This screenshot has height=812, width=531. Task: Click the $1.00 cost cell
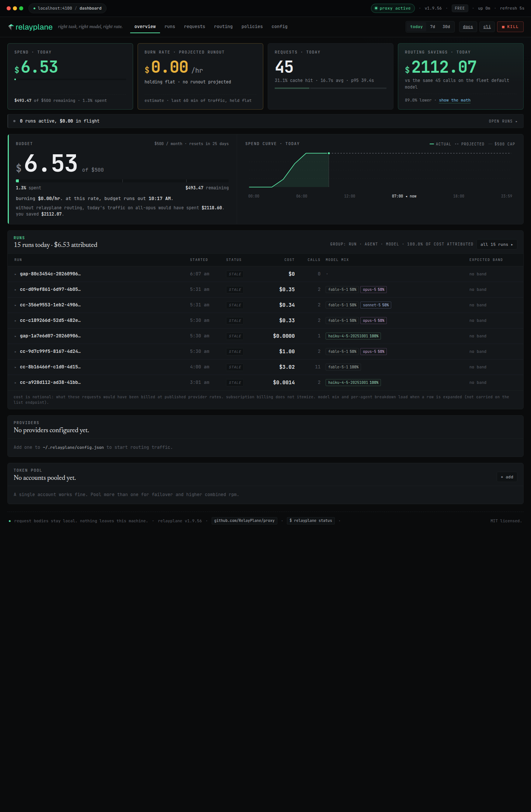(287, 351)
